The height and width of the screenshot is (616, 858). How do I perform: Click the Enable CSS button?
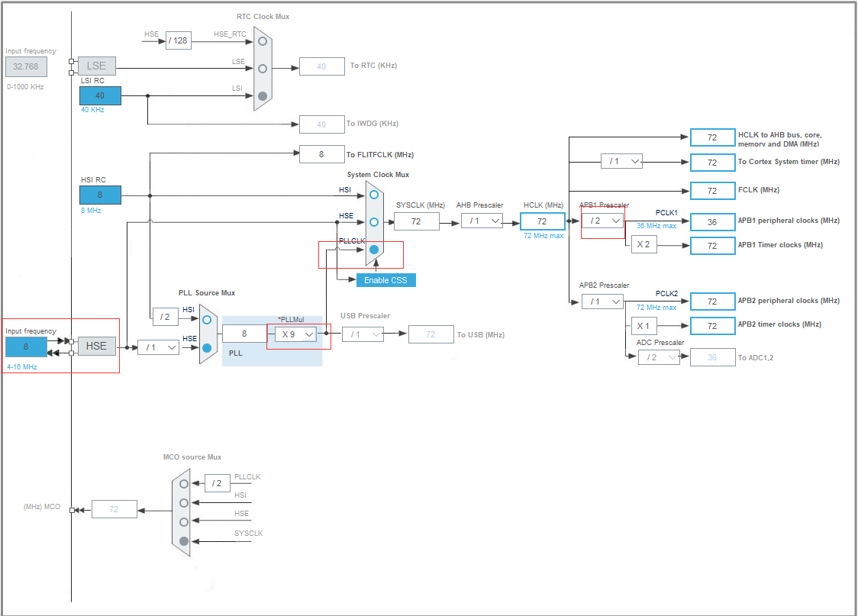pos(385,279)
